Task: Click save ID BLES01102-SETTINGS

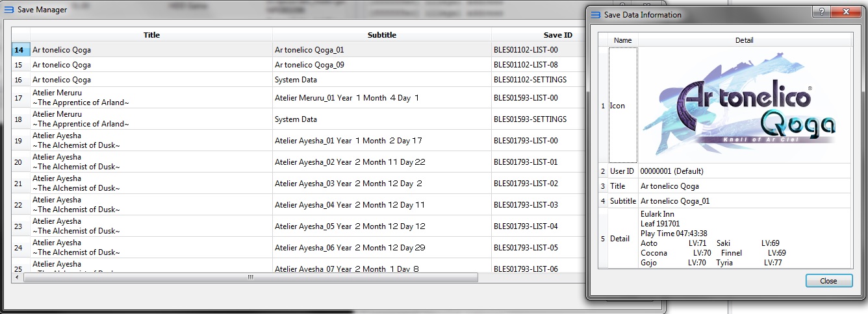Action: point(538,80)
